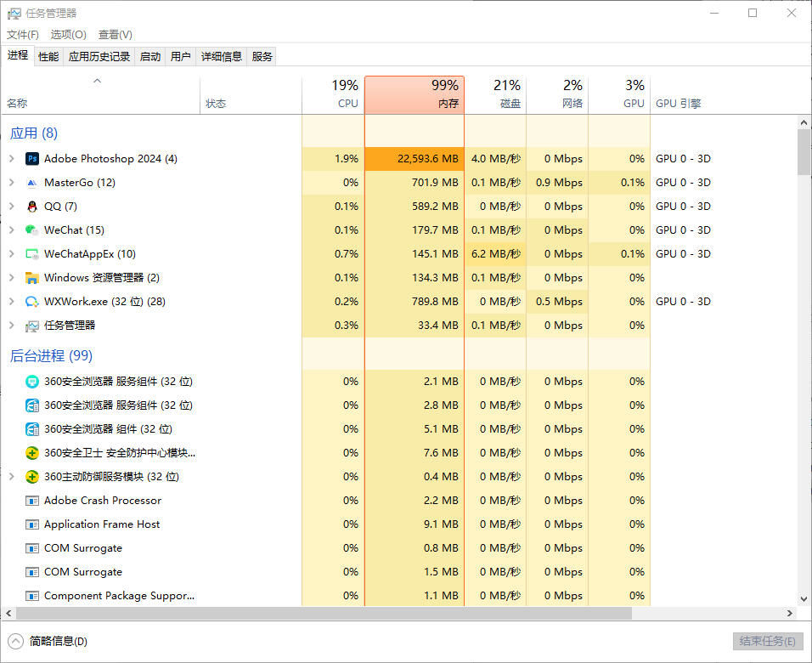Open the 选项(O) menu

coord(68,35)
